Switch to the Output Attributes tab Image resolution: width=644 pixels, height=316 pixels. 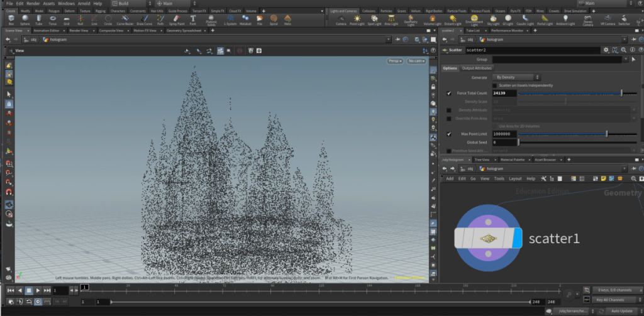click(477, 68)
